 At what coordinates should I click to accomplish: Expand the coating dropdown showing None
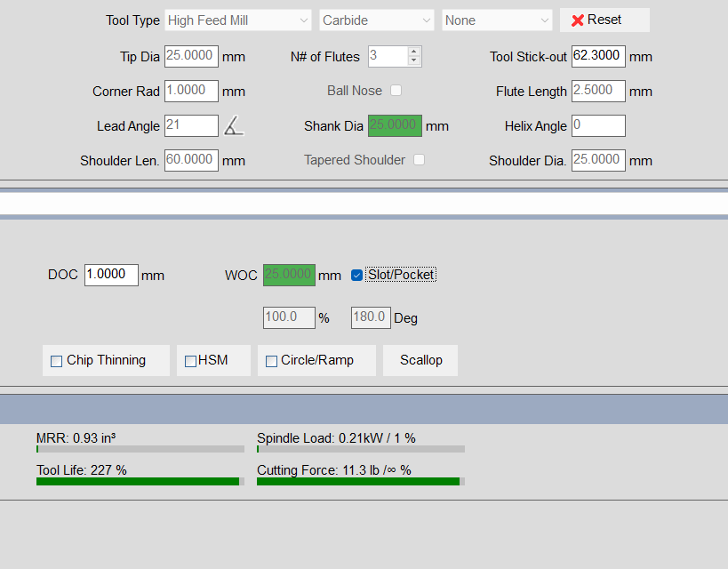[x=497, y=20]
